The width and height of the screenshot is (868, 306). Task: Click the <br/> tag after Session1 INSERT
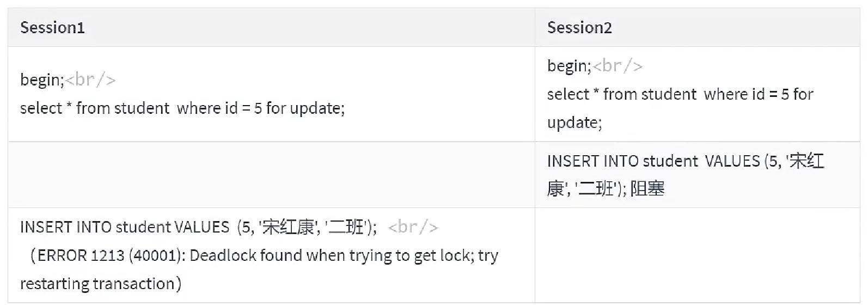tap(413, 227)
